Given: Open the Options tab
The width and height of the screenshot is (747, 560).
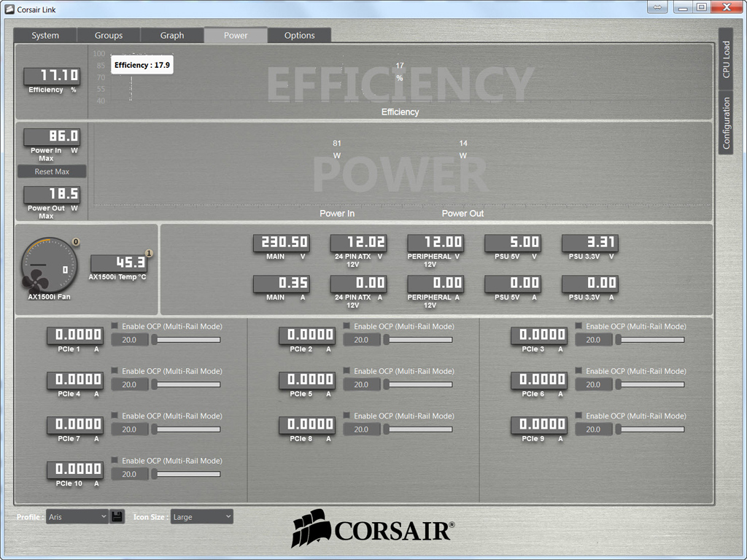Looking at the screenshot, I should [x=299, y=35].
